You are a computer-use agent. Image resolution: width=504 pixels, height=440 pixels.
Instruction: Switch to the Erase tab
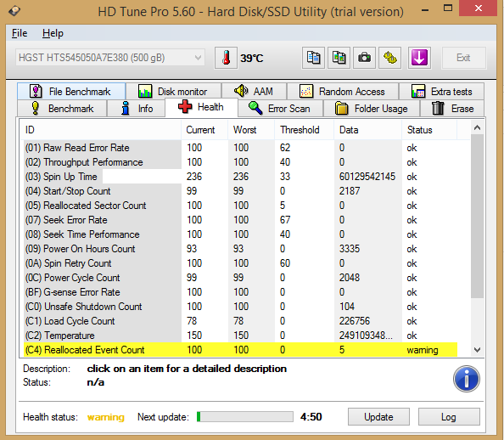452,109
